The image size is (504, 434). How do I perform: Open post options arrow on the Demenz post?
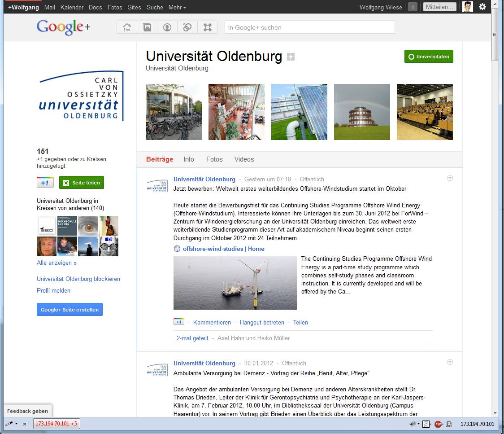[x=450, y=362]
